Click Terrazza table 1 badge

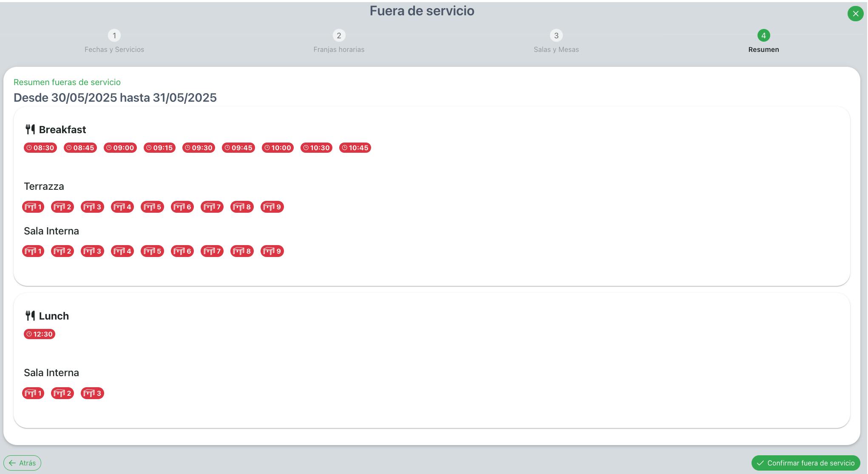point(33,207)
